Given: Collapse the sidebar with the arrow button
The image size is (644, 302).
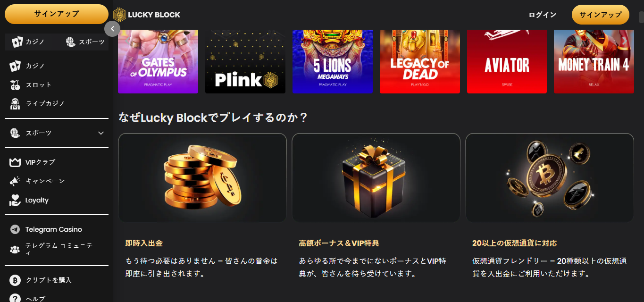Looking at the screenshot, I should point(112,29).
